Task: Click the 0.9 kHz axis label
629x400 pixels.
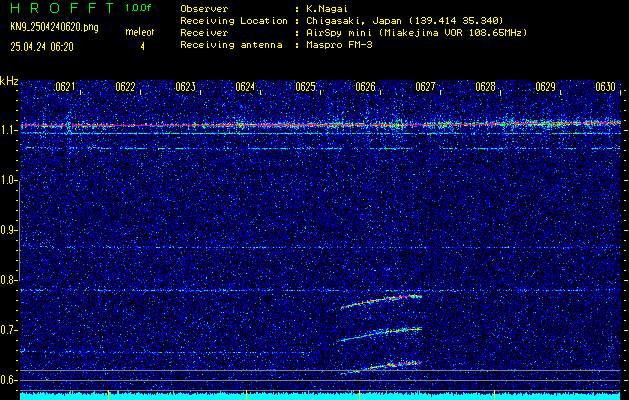Action: coord(8,230)
